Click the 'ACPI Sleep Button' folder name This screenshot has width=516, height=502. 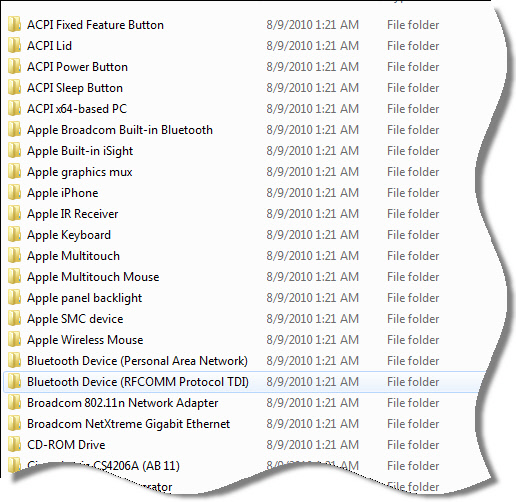coord(75,88)
